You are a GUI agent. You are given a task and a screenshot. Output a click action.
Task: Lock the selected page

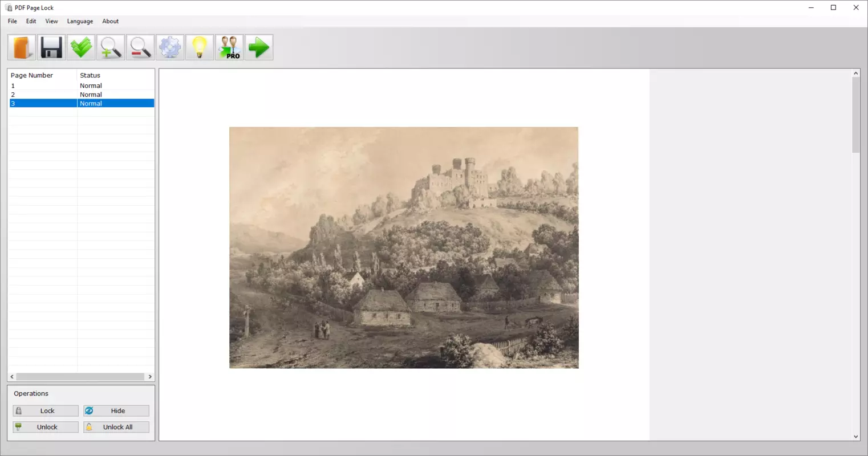coord(46,411)
